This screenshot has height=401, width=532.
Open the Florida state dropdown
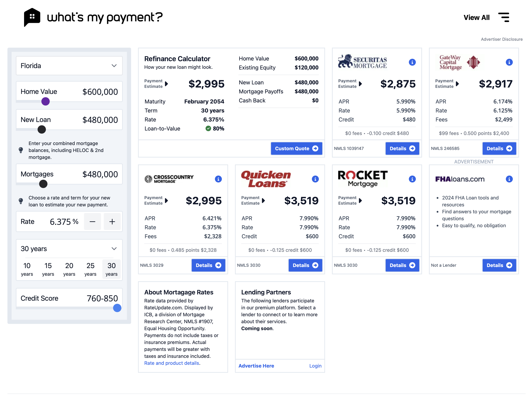[x=69, y=66]
